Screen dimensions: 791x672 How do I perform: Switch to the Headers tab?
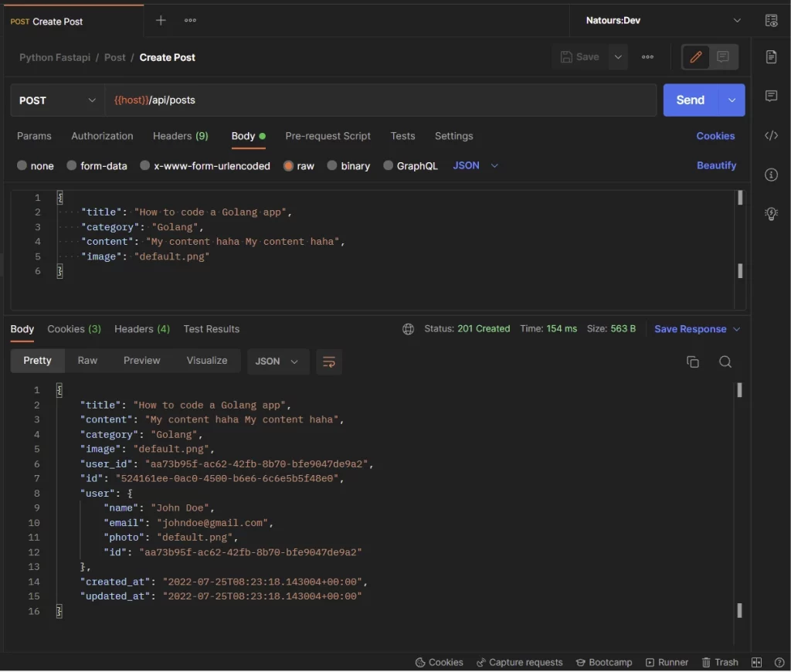coord(180,136)
